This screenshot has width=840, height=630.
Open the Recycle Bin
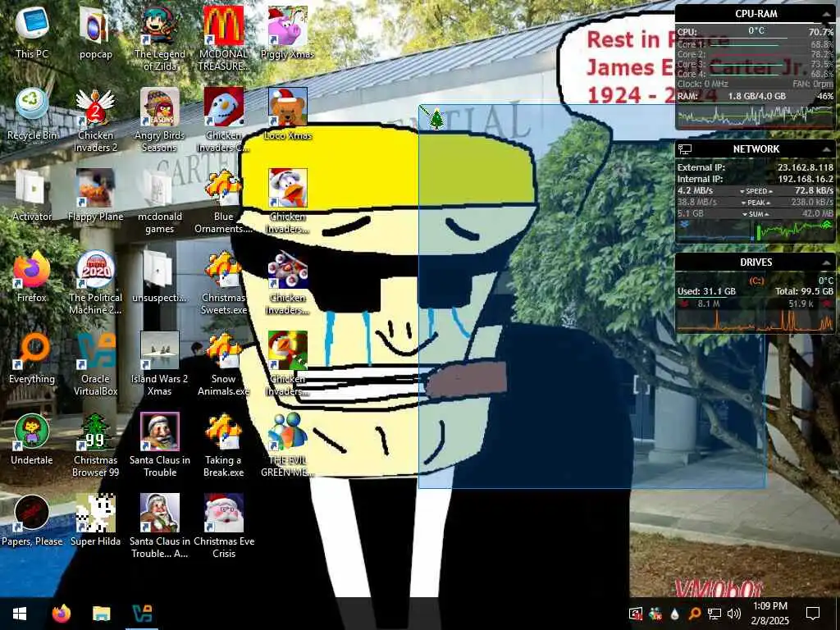point(32,113)
